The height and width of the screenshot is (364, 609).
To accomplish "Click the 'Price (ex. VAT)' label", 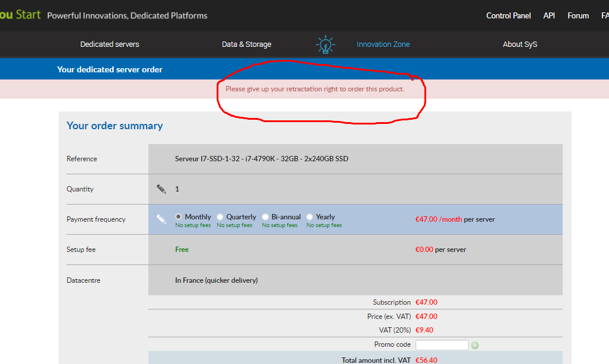I will pos(389,317).
